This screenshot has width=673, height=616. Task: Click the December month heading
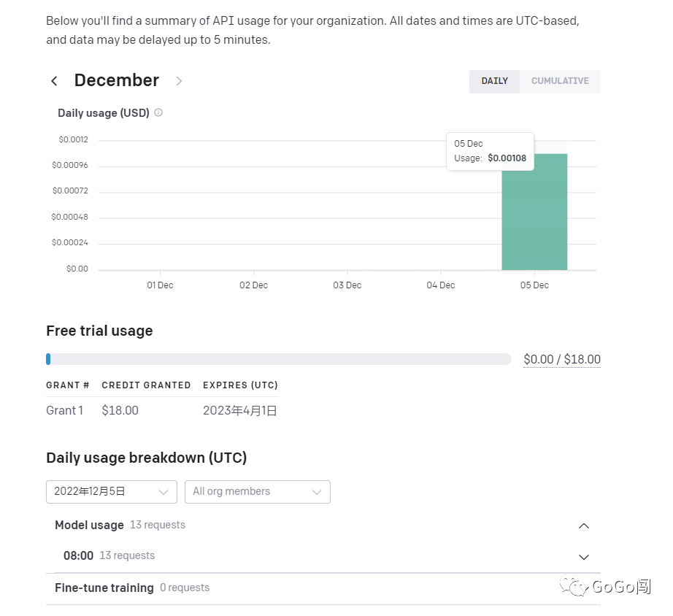point(117,80)
